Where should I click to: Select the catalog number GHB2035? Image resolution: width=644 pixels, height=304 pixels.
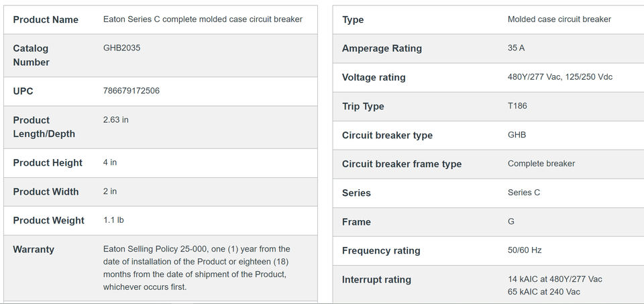click(x=121, y=48)
